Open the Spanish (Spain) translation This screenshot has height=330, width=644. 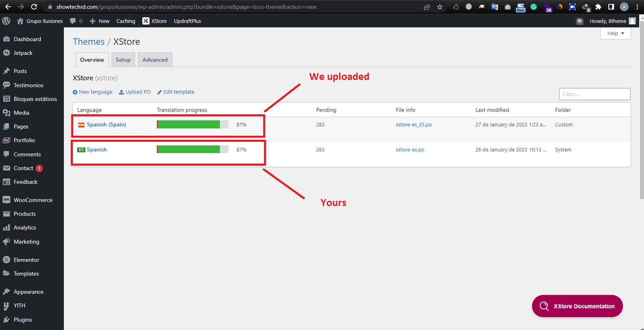click(106, 124)
